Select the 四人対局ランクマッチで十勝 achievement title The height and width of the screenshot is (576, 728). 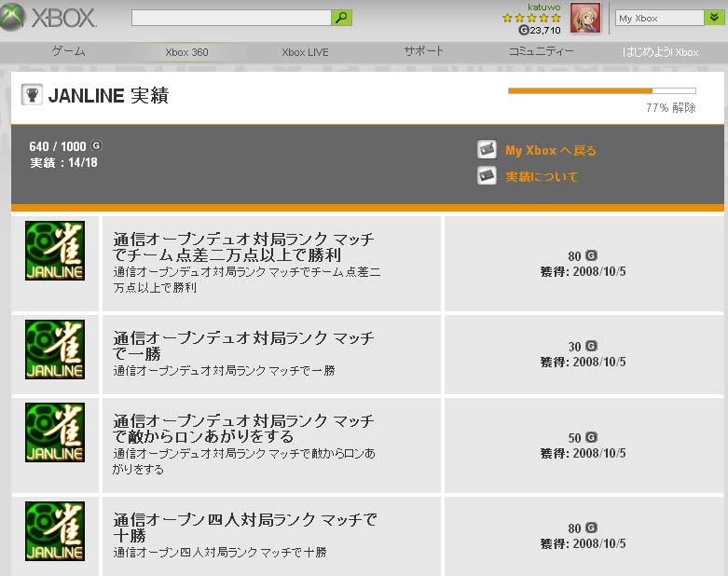tap(244, 528)
